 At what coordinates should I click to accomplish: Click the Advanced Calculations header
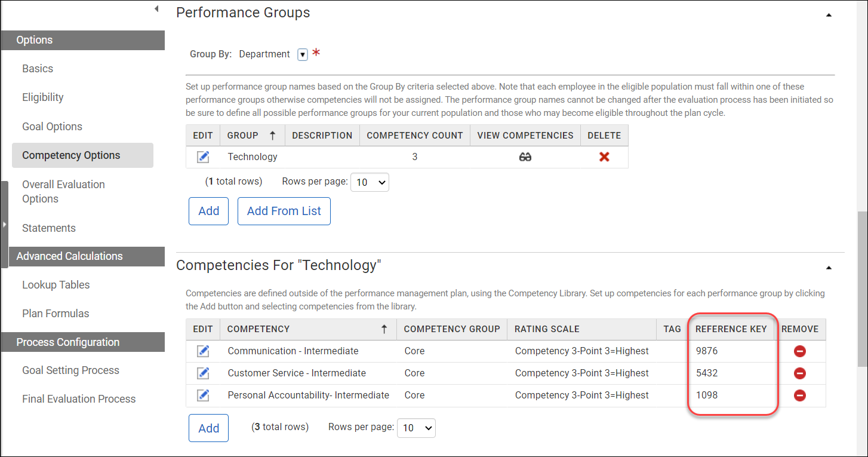tap(87, 256)
